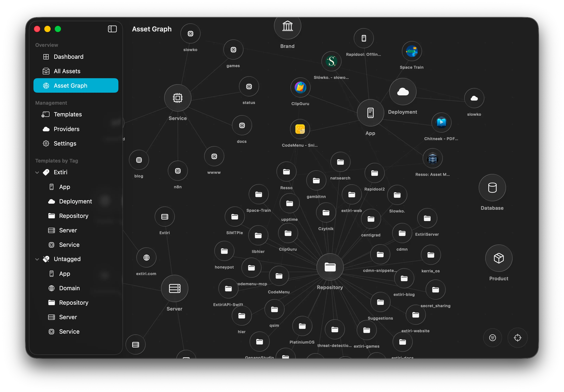Select the Rapidool2 repository node

click(374, 173)
